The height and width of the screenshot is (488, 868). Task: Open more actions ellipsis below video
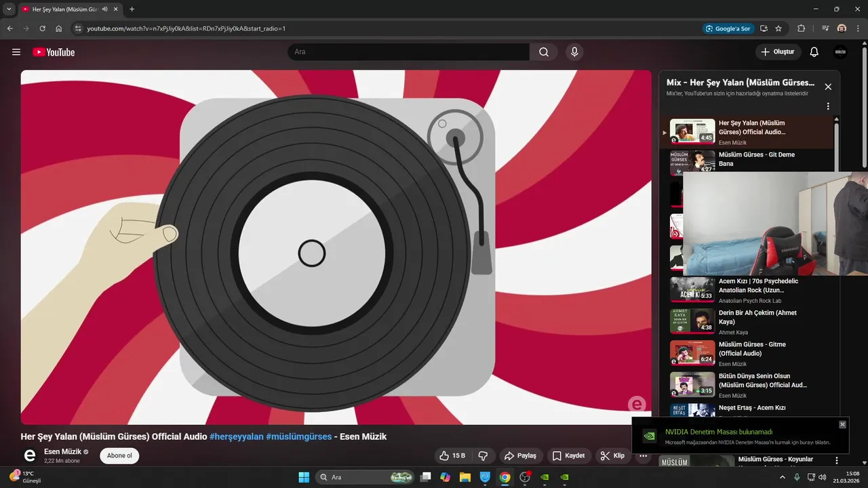644,455
